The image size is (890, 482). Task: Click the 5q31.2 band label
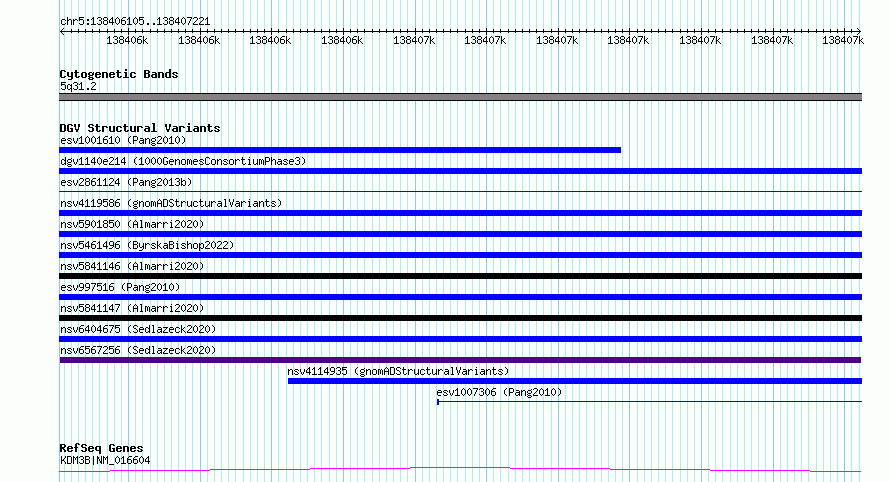[78, 86]
